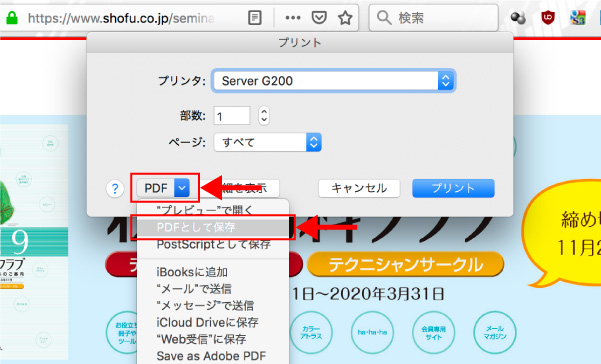Click the お役立ち冊子やツール circle link
This screenshot has height=364, width=601.
(122, 332)
